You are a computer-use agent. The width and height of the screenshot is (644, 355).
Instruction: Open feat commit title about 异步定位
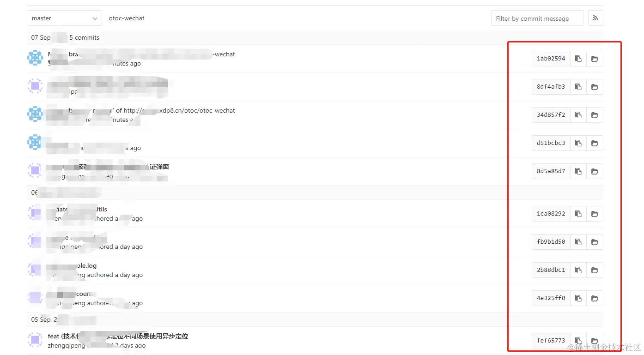click(118, 336)
